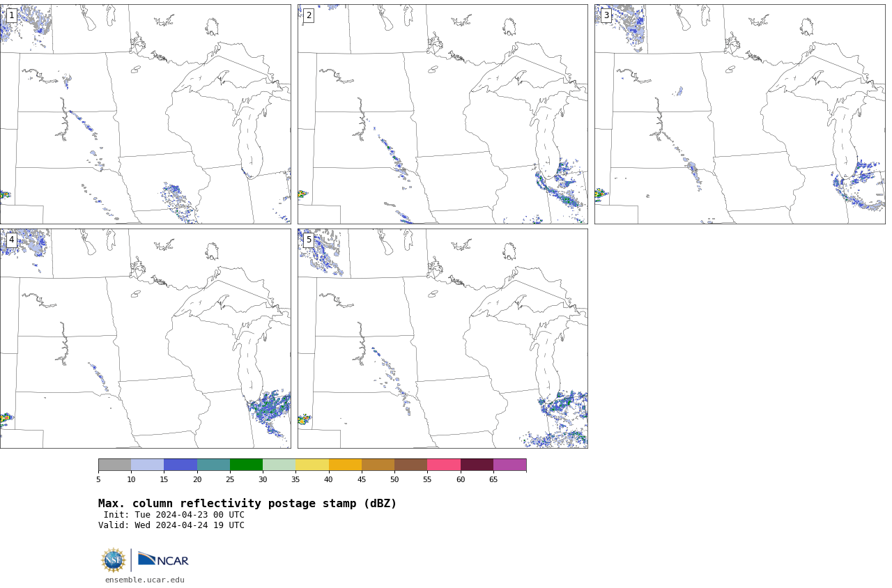The image size is (892, 588).
Task: Click the orange 40-45 dBZ swatch
Action: pyautogui.click(x=345, y=465)
